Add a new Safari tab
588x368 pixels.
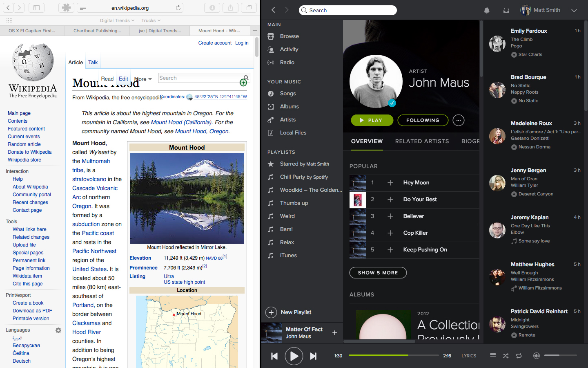point(255,30)
